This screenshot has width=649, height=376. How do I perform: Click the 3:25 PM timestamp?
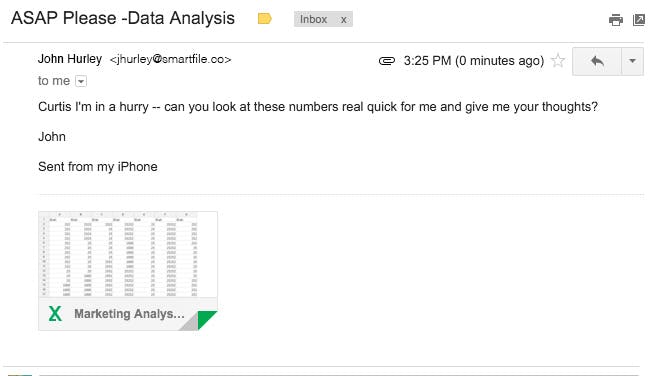pos(474,61)
